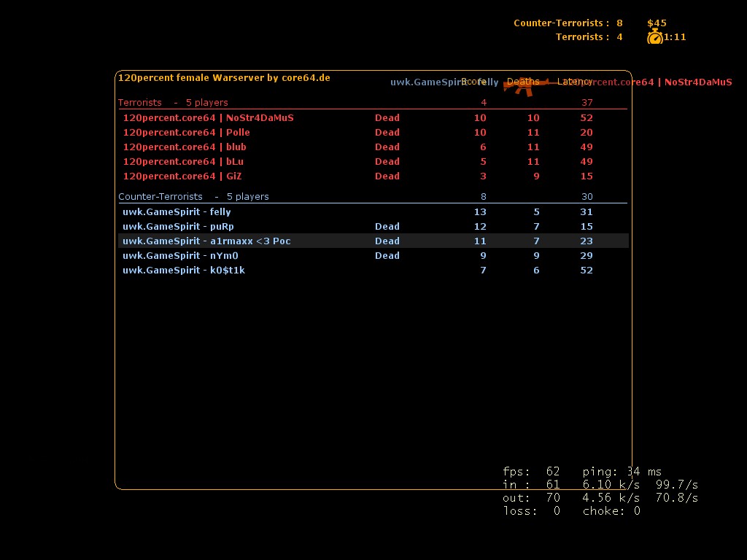Select player row NoStr4DaMuS
Image resolution: width=747 pixels, height=560 pixels.
[x=208, y=117]
